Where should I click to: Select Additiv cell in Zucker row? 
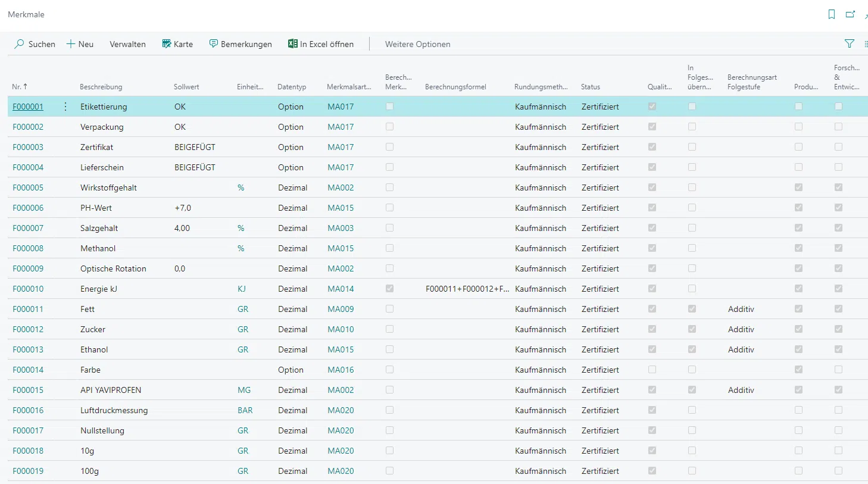741,329
